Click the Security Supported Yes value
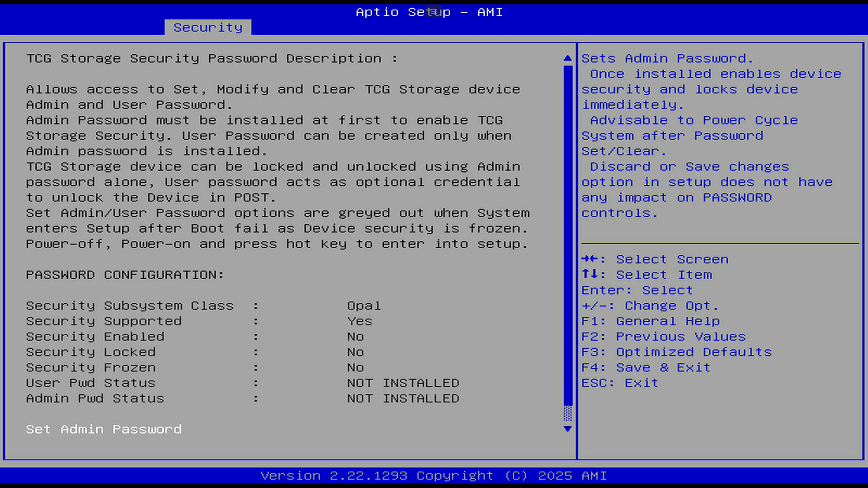This screenshot has height=488, width=868. [360, 321]
